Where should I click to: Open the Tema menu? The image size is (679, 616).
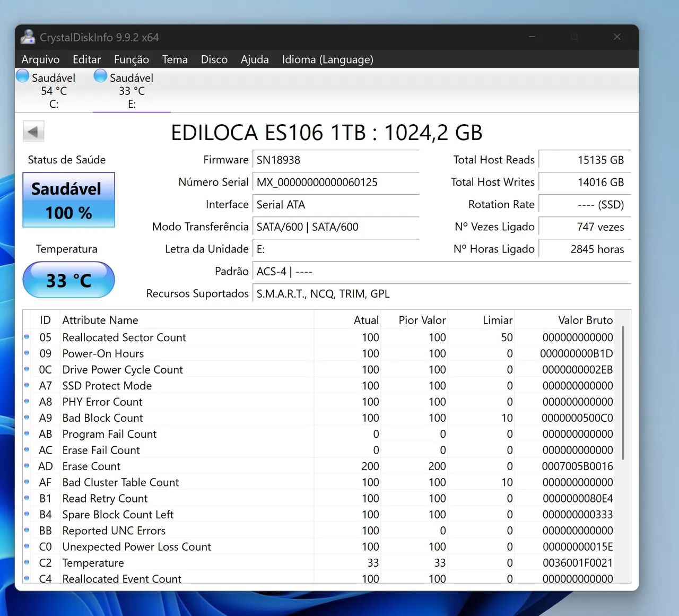point(175,59)
